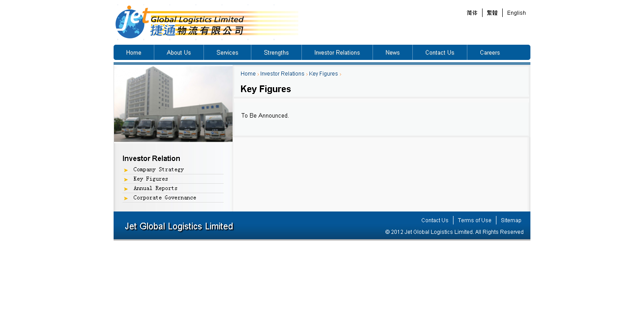Navigate to the News section
Image resolution: width=644 pixels, height=334 pixels.
point(393,53)
